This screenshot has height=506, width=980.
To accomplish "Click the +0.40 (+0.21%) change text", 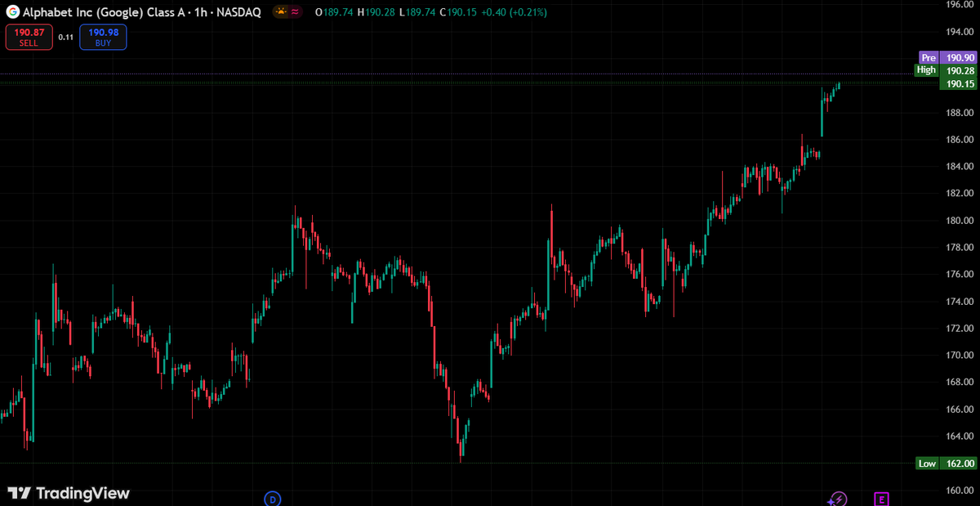I will 515,12.
